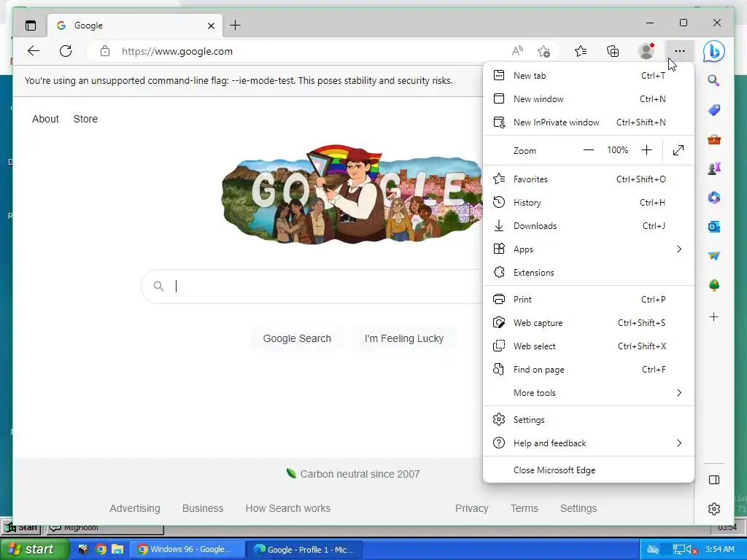747x560 pixels.
Task: Increase zoom with plus button
Action: click(x=646, y=150)
